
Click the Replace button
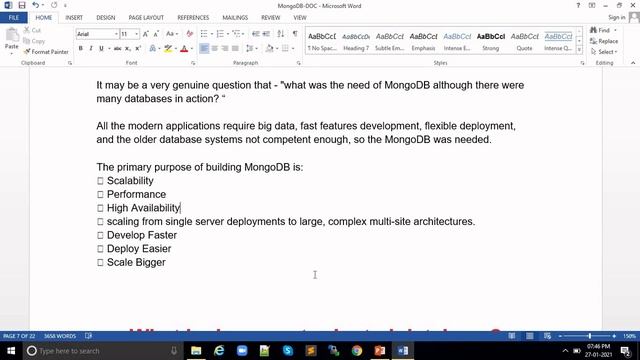click(x=604, y=41)
